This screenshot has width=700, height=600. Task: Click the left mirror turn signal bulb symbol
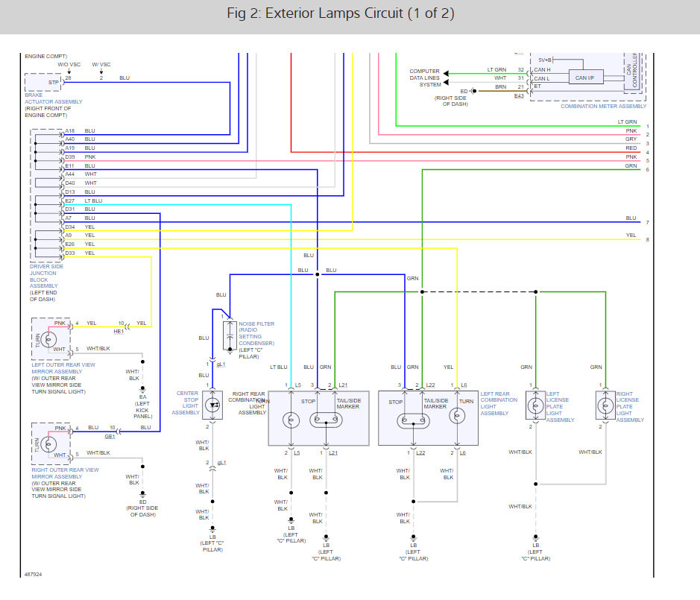tap(48, 340)
